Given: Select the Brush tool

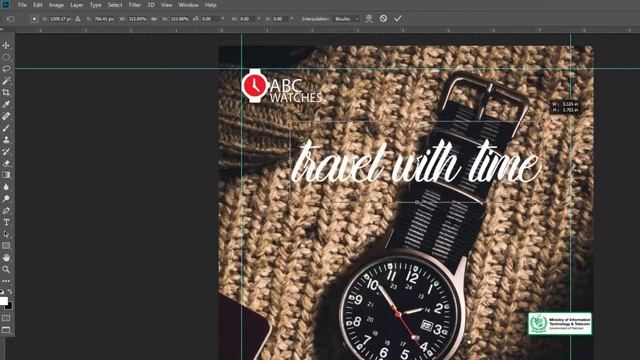Looking at the screenshot, I should coord(6,128).
